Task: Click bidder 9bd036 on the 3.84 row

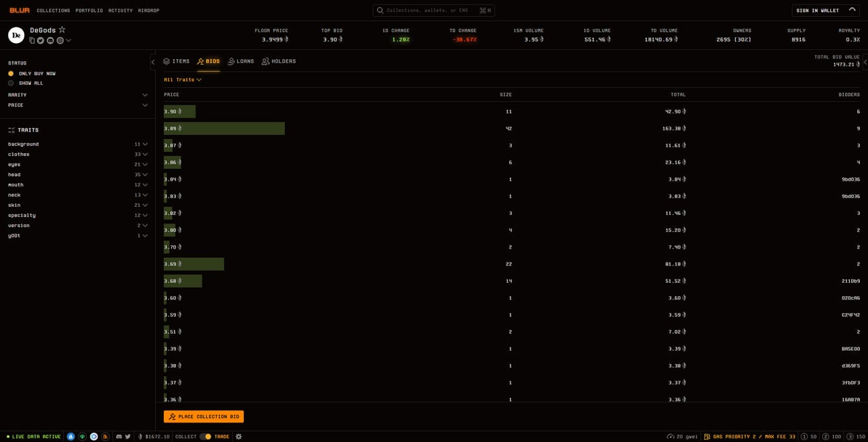Action: (x=851, y=179)
